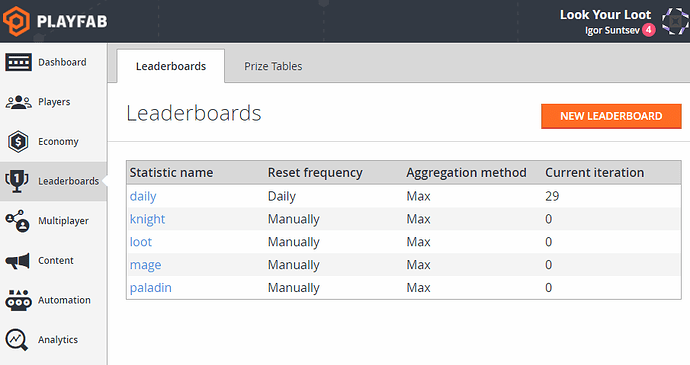Open the daily leaderboard link

pos(143,196)
